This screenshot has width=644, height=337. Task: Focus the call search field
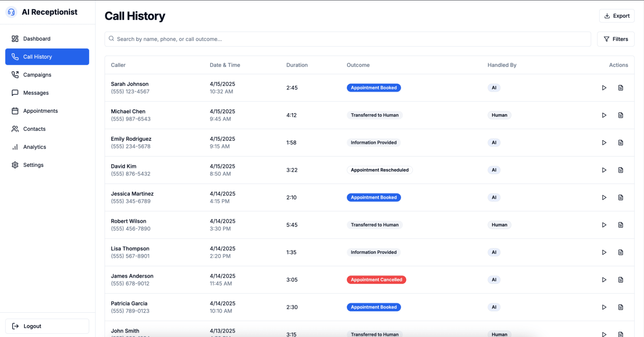[x=348, y=39]
